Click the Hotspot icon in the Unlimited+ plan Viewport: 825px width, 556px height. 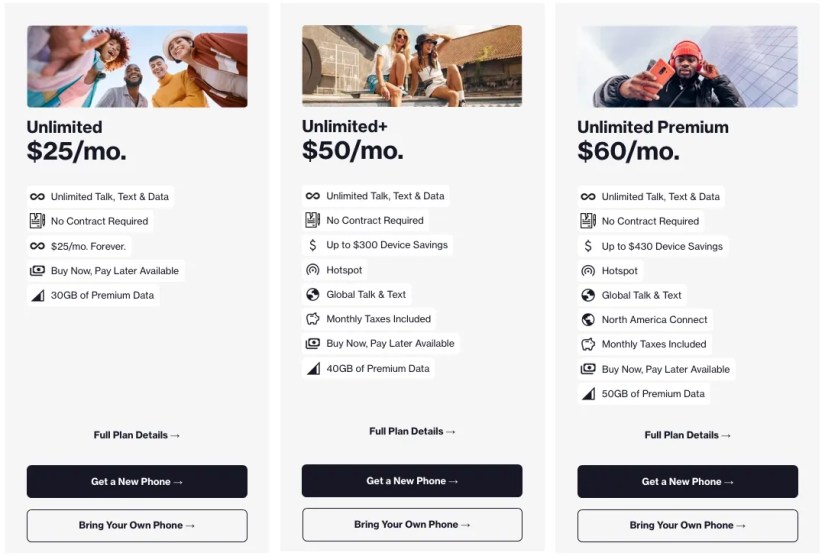pyautogui.click(x=313, y=270)
